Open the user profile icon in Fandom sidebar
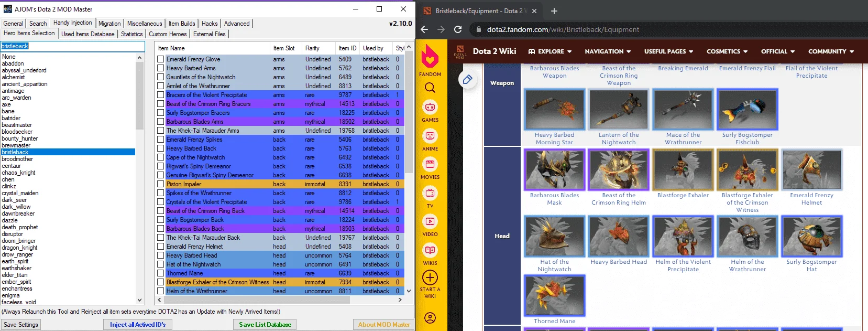 pos(430,318)
